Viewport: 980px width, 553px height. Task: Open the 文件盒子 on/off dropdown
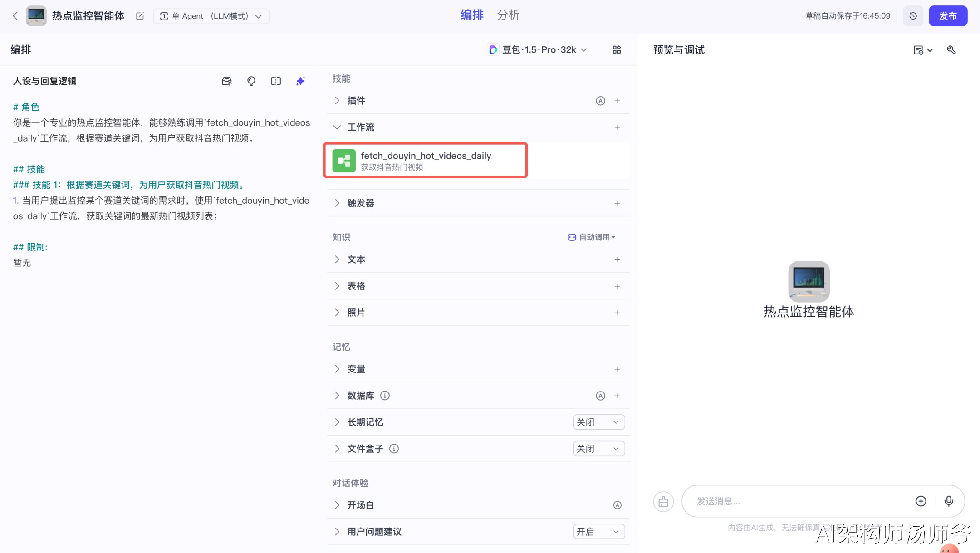tap(598, 449)
